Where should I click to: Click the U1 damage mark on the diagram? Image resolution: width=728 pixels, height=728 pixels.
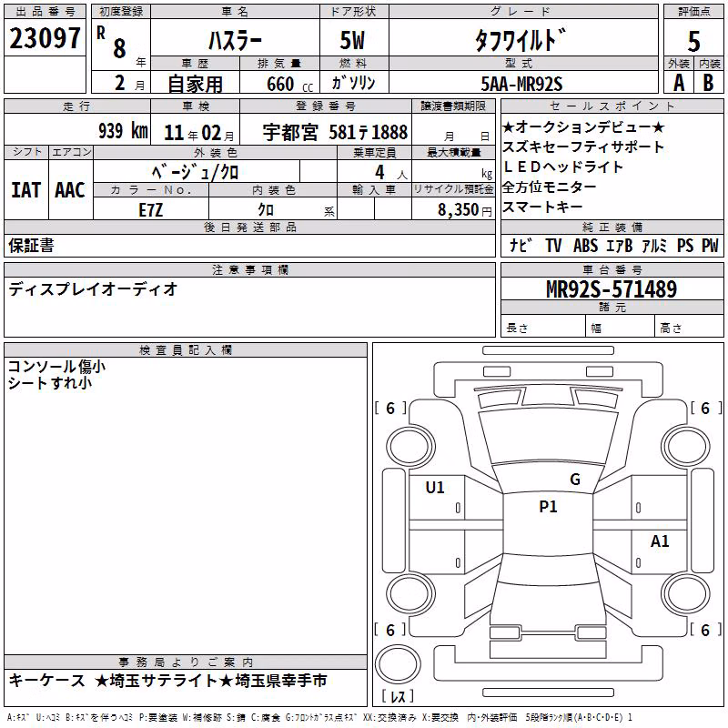tap(435, 488)
